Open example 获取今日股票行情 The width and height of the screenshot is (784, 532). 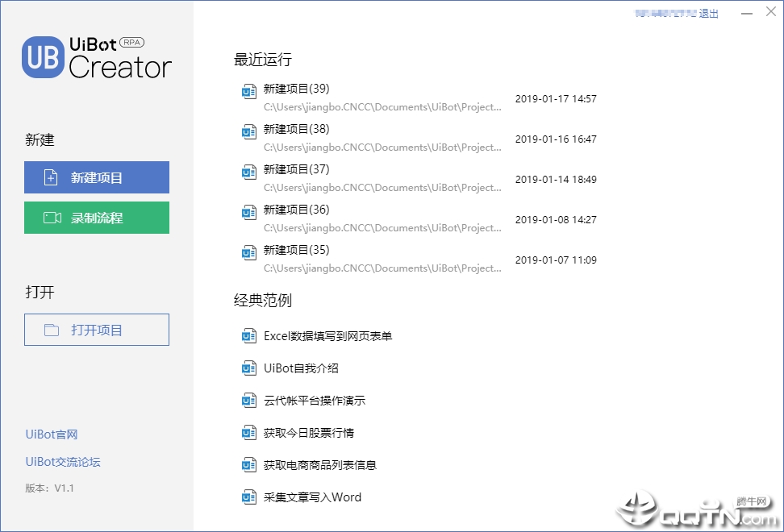[309, 433]
